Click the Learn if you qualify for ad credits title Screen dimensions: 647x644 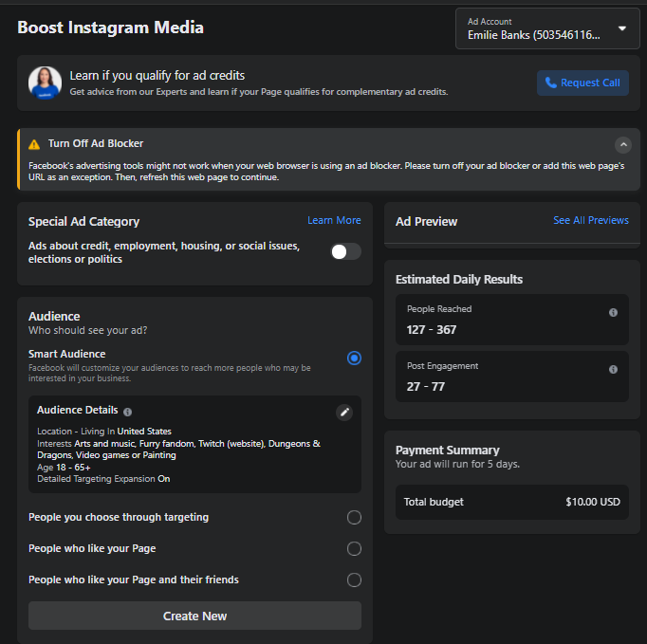point(157,76)
